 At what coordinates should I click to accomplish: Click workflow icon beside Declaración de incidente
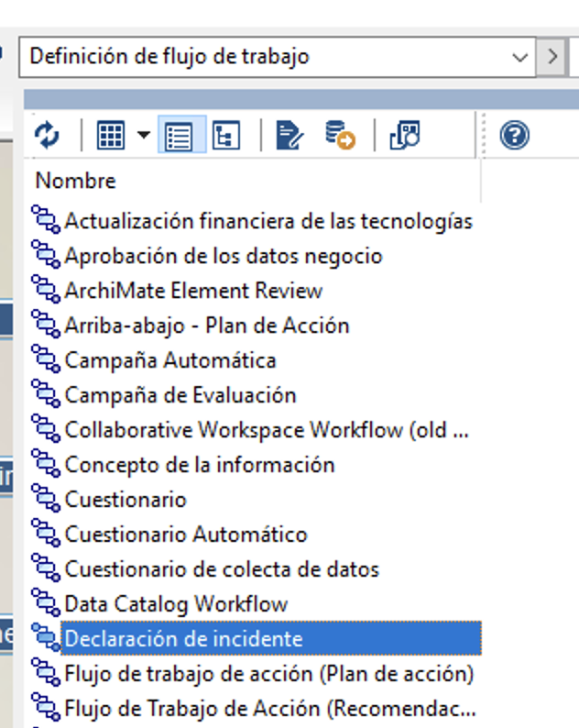pyautogui.click(x=46, y=638)
